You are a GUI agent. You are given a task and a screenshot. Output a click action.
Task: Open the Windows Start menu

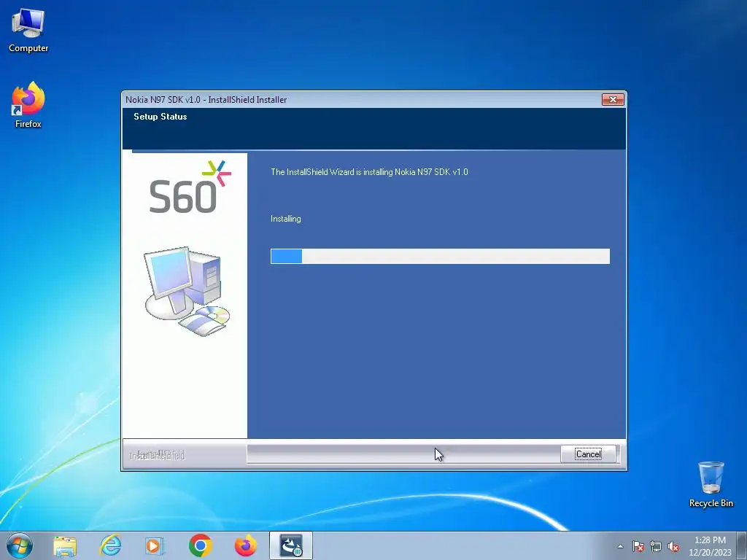(x=20, y=545)
